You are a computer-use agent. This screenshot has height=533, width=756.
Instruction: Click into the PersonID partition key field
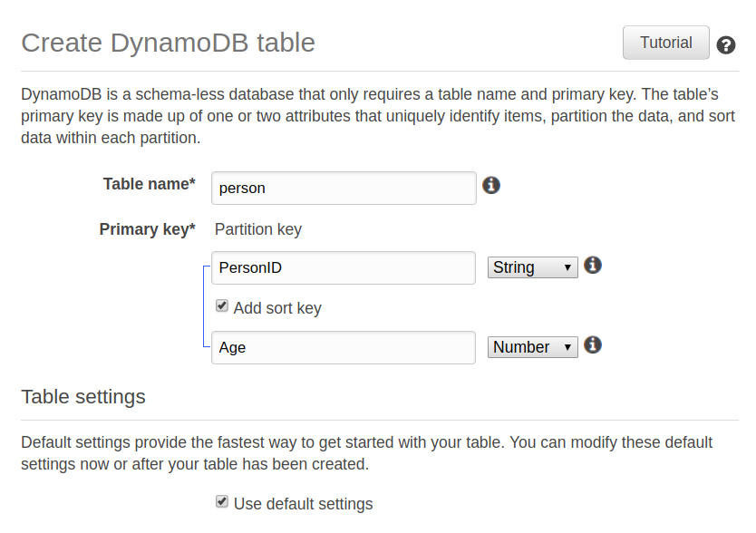344,267
